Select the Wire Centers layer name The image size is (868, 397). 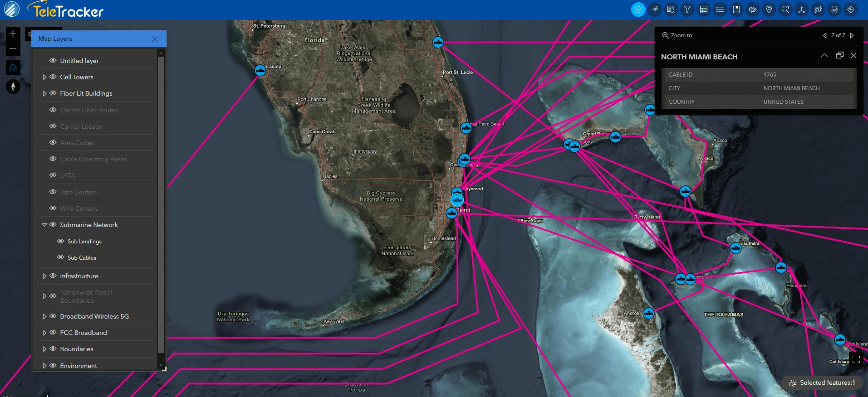click(79, 208)
